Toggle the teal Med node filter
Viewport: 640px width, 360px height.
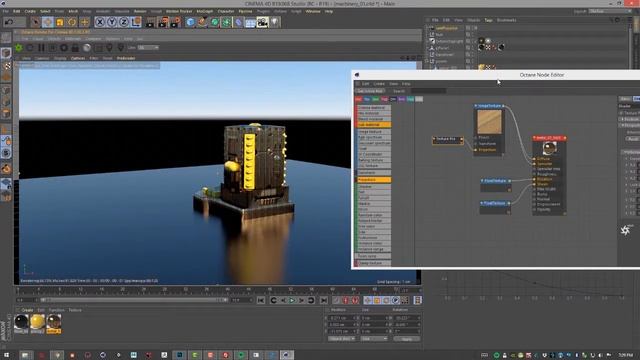410,99
